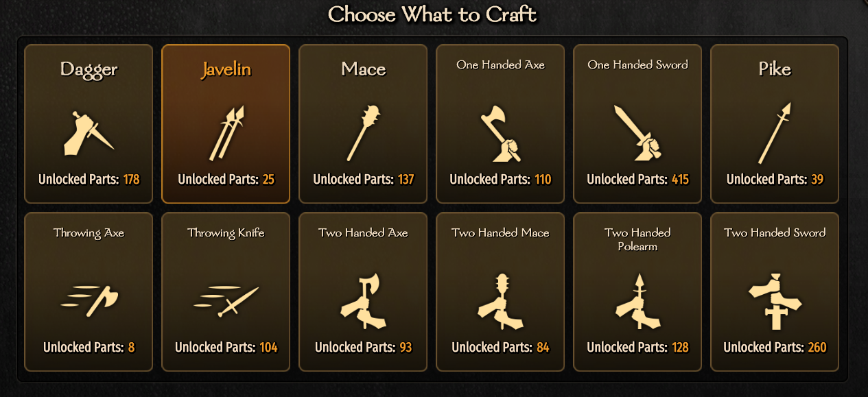Image resolution: width=868 pixels, height=397 pixels.
Task: Select the Throwing Axe icon
Action: pyautogui.click(x=89, y=300)
